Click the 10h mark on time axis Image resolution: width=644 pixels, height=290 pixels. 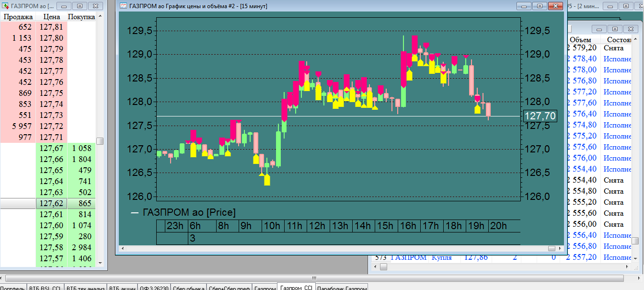[x=272, y=226]
